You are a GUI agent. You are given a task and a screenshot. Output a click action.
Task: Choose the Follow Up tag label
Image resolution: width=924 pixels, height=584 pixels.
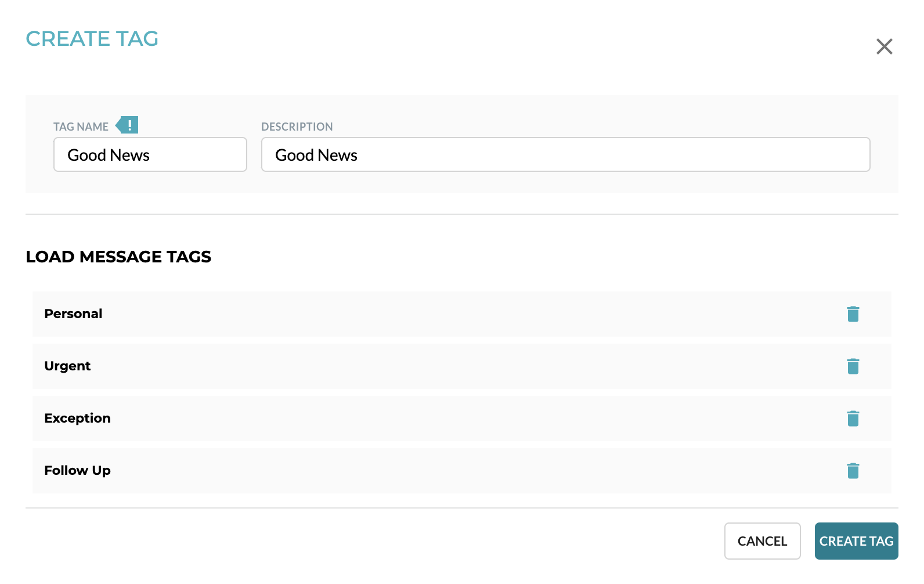pos(77,471)
